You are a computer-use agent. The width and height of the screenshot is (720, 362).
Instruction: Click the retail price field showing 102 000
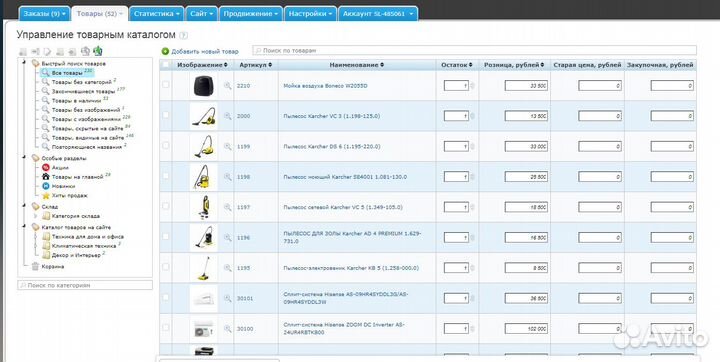pos(526,329)
